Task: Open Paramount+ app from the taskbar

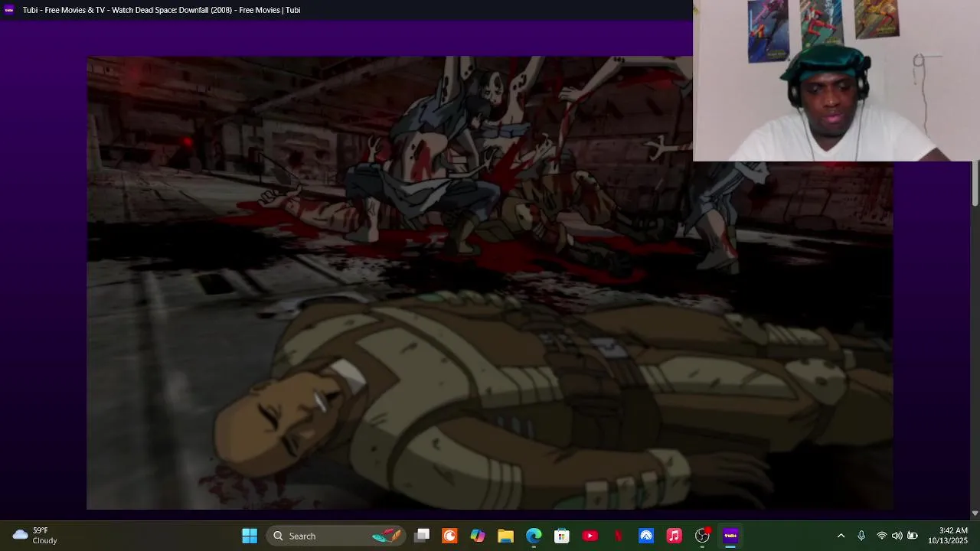Action: point(646,536)
